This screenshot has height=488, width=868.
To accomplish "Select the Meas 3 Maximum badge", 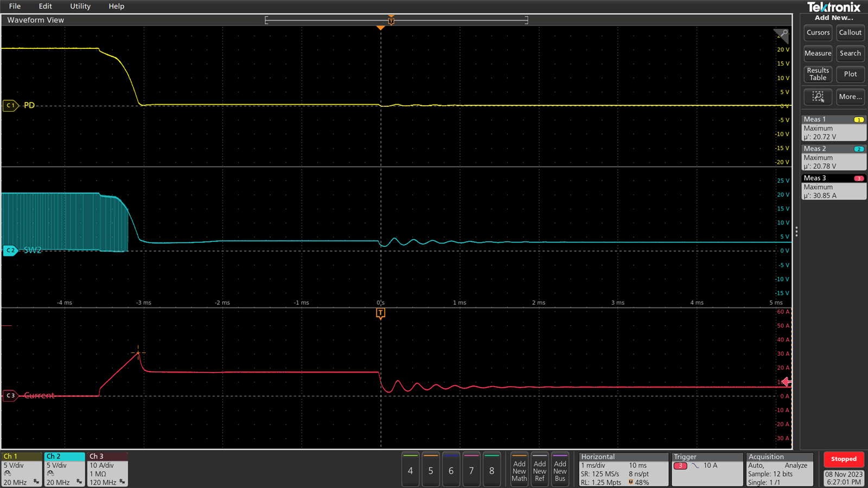I will pyautogui.click(x=834, y=187).
